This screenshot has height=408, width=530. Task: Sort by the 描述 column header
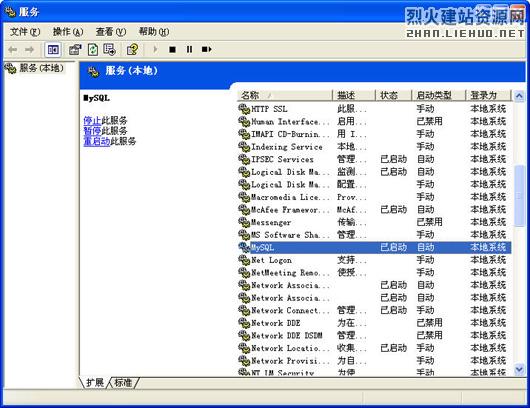354,96
